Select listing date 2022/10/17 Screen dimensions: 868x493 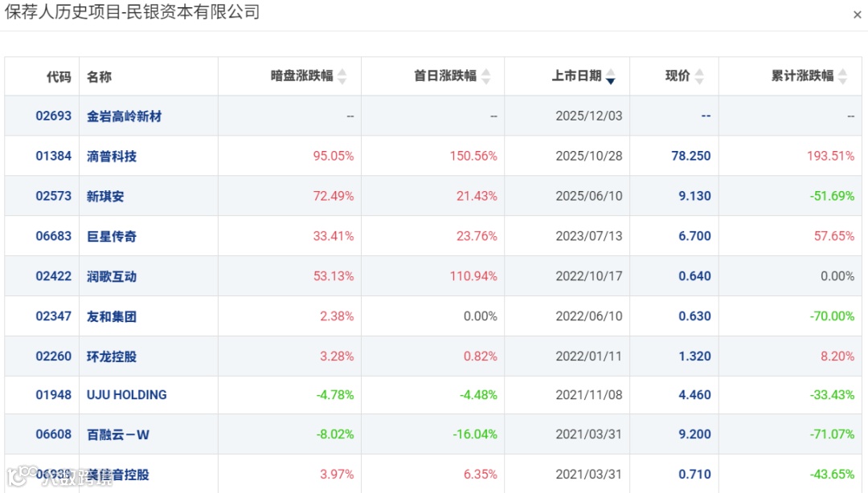point(589,276)
